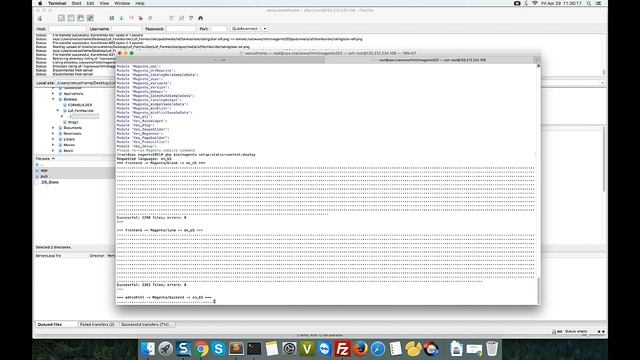Focus the Password field
Image resolution: width=640 pixels, height=360 pixels.
click(x=181, y=29)
